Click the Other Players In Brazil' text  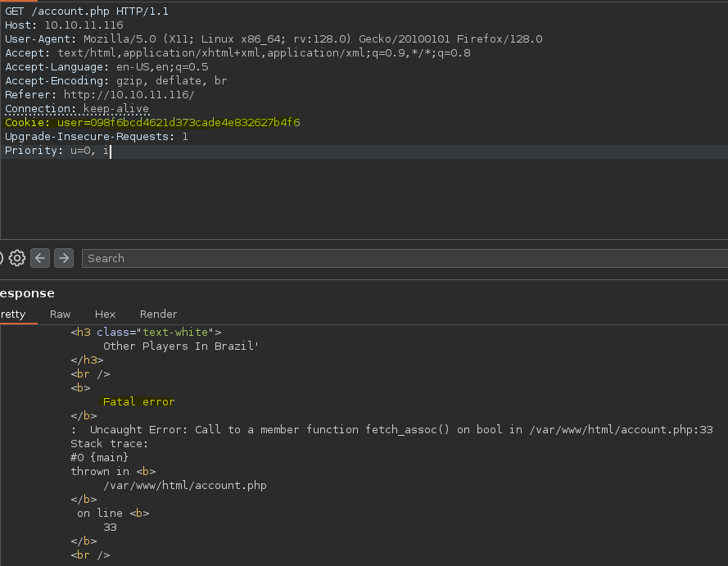point(181,346)
